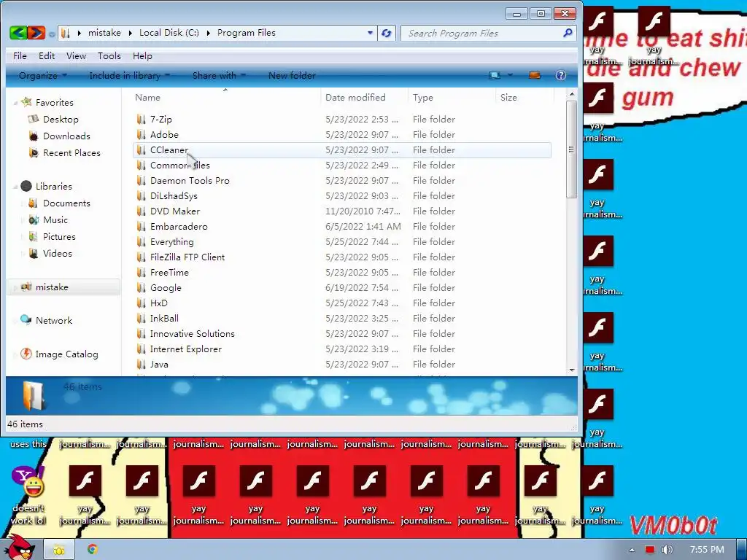This screenshot has width=747, height=560.
Task: Click the Angry Birds start button
Action: pos(20,547)
